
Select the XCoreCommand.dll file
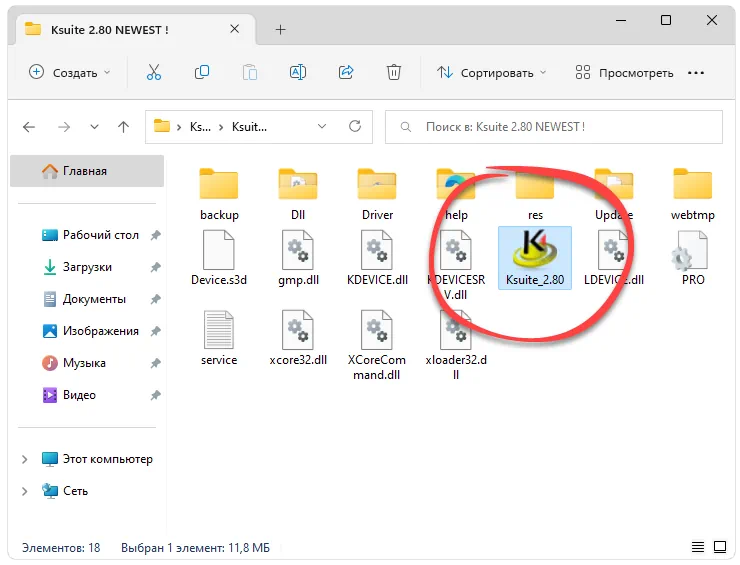[377, 346]
